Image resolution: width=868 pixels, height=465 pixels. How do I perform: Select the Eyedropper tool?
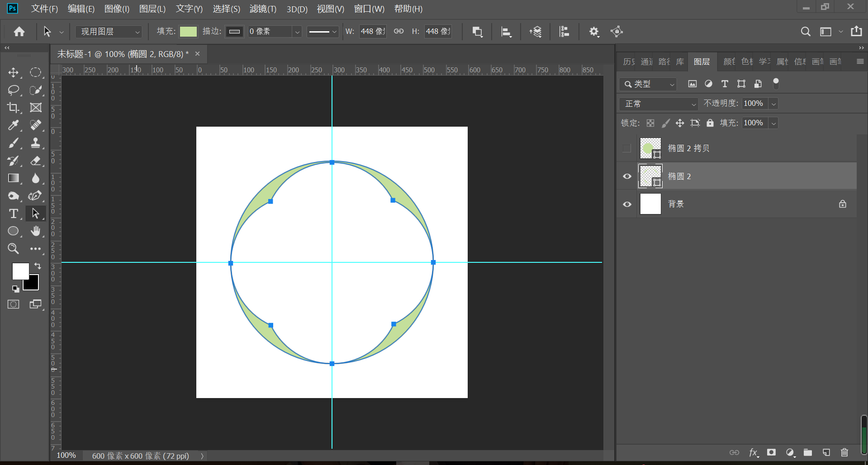tap(13, 125)
